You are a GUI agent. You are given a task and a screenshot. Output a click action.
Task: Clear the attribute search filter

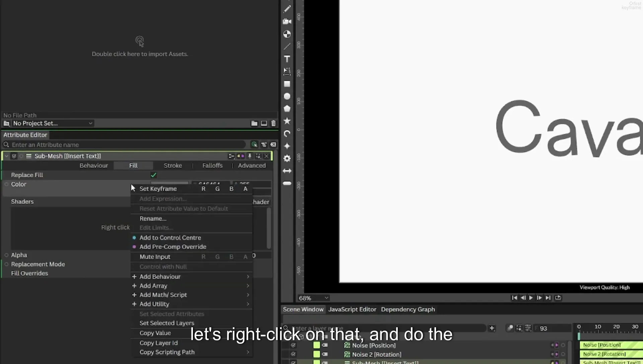273,145
